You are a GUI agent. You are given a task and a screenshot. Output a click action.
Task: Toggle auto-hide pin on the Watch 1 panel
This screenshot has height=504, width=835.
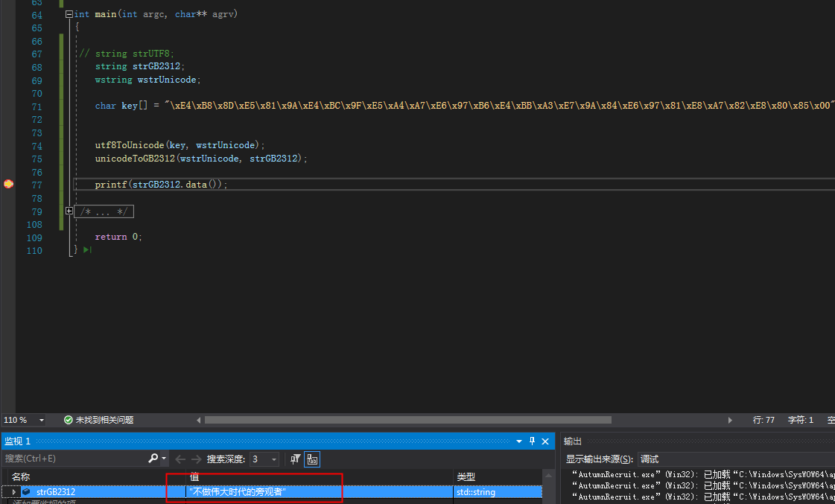(532, 441)
